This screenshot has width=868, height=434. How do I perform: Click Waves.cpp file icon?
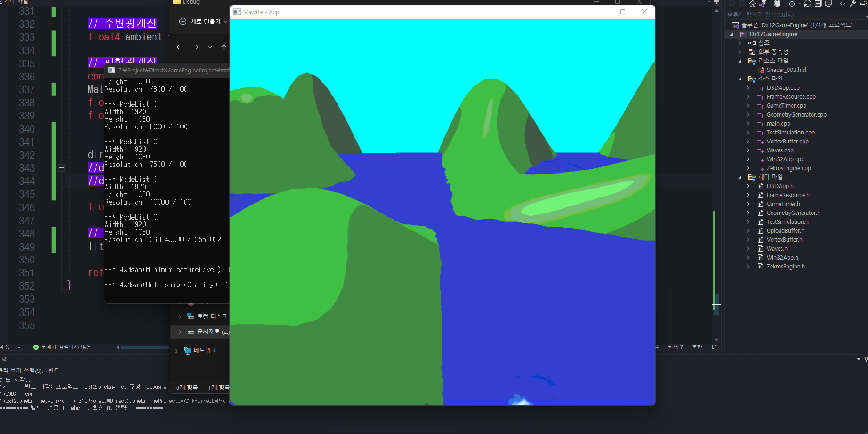[760, 150]
